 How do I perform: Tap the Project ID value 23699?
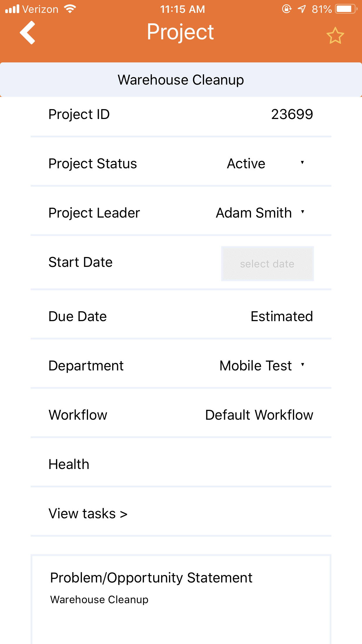click(292, 114)
